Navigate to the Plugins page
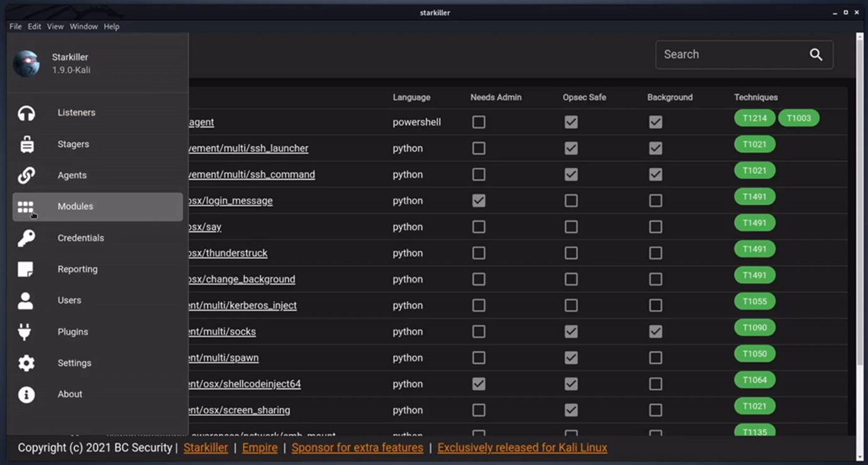The image size is (868, 465). (x=73, y=332)
